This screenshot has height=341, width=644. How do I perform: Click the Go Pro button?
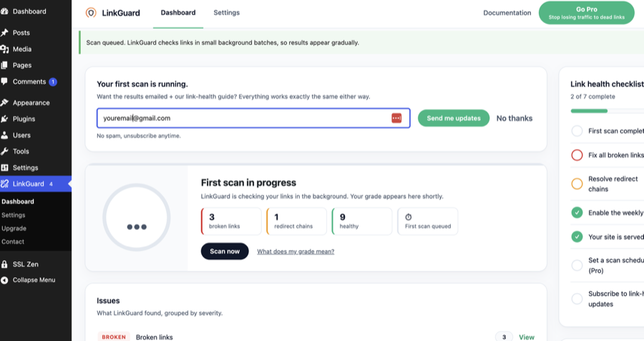tap(586, 13)
